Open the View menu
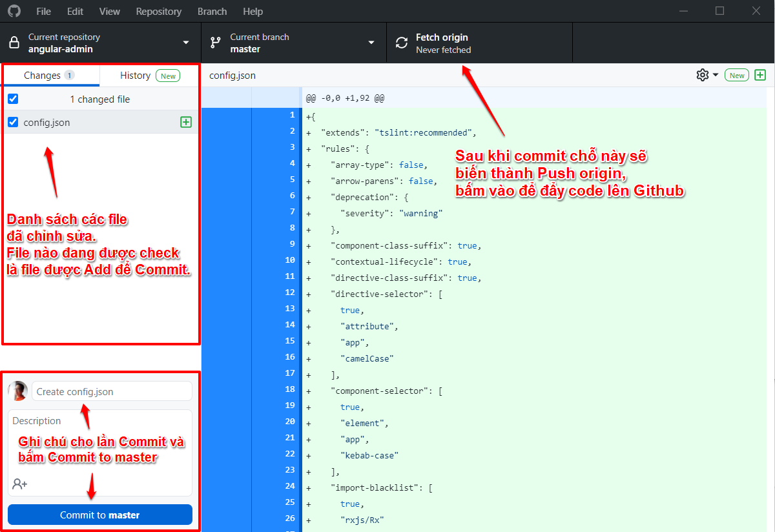 (x=110, y=11)
